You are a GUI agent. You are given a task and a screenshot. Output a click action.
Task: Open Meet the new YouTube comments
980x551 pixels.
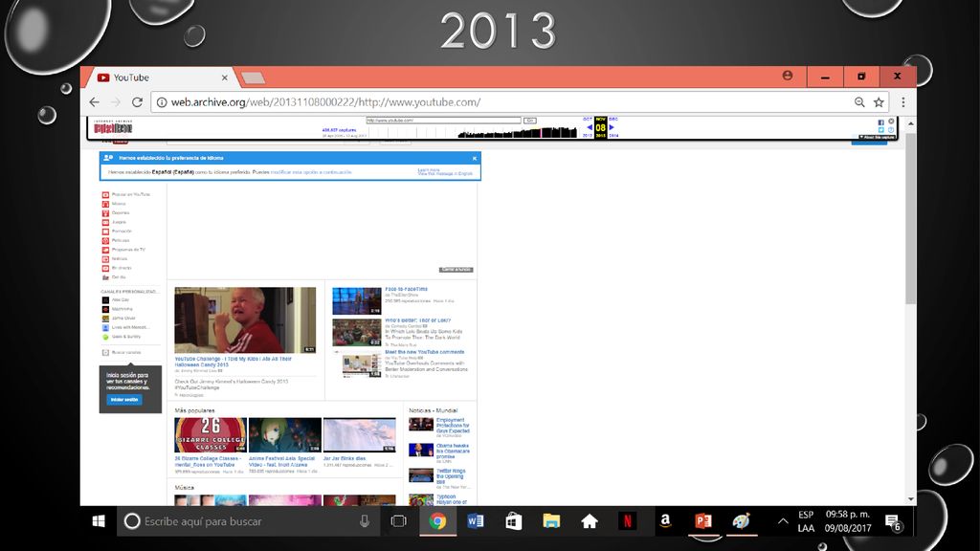coord(424,352)
